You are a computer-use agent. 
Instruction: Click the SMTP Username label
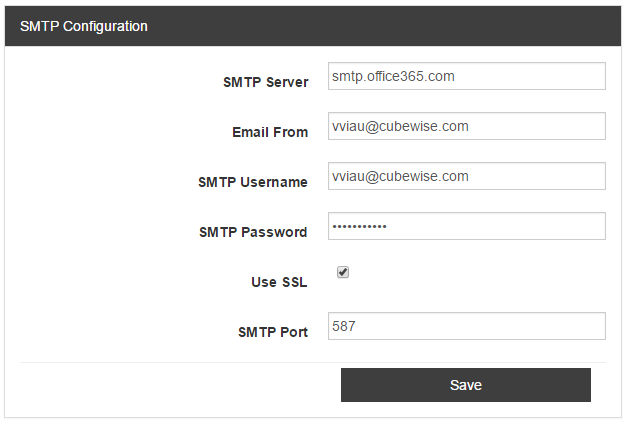coord(253,183)
